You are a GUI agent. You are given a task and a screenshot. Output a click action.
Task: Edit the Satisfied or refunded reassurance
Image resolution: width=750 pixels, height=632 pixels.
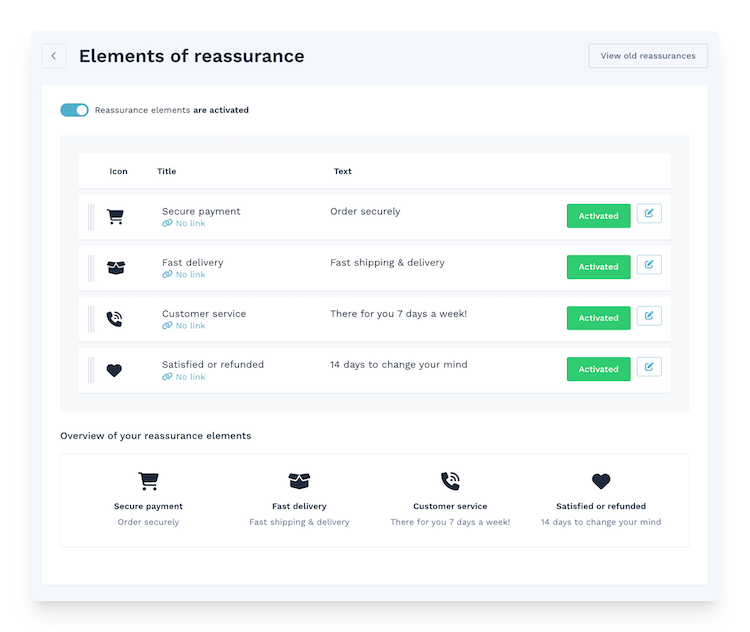[x=649, y=367]
